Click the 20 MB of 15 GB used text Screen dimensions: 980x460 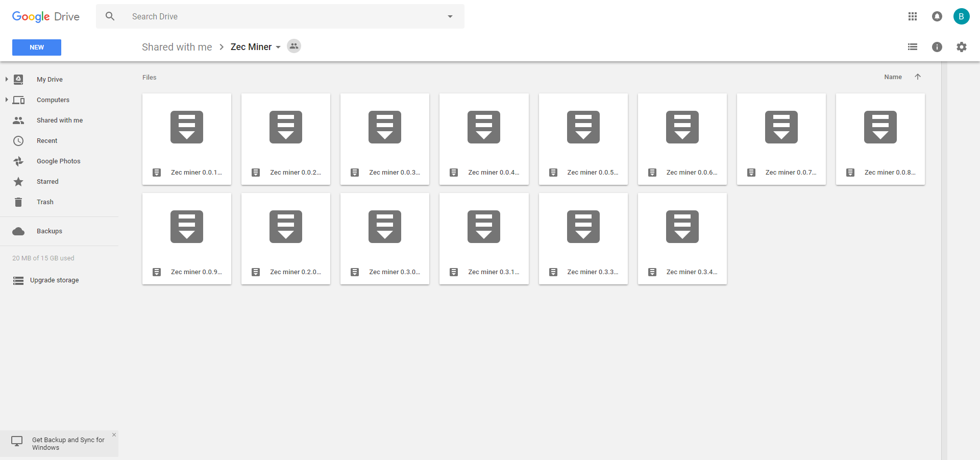click(43, 258)
